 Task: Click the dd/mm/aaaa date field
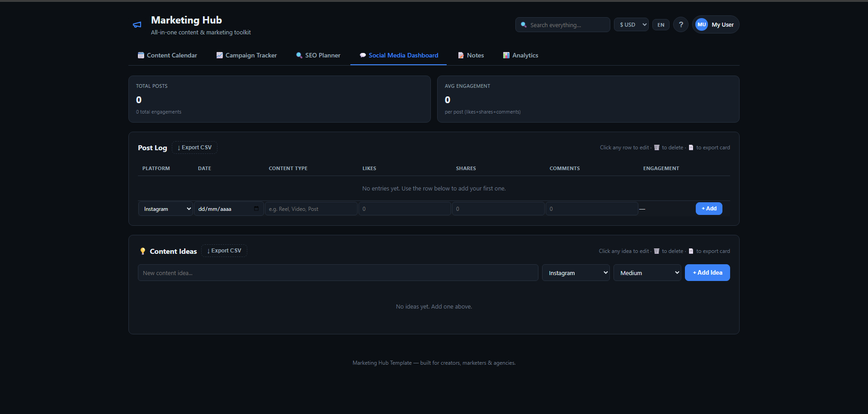pos(229,209)
